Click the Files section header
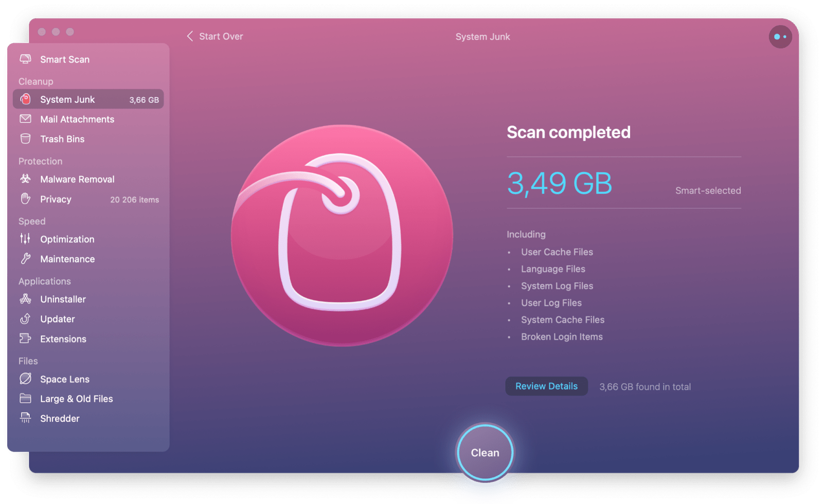This screenshot has height=504, width=823. [x=28, y=361]
